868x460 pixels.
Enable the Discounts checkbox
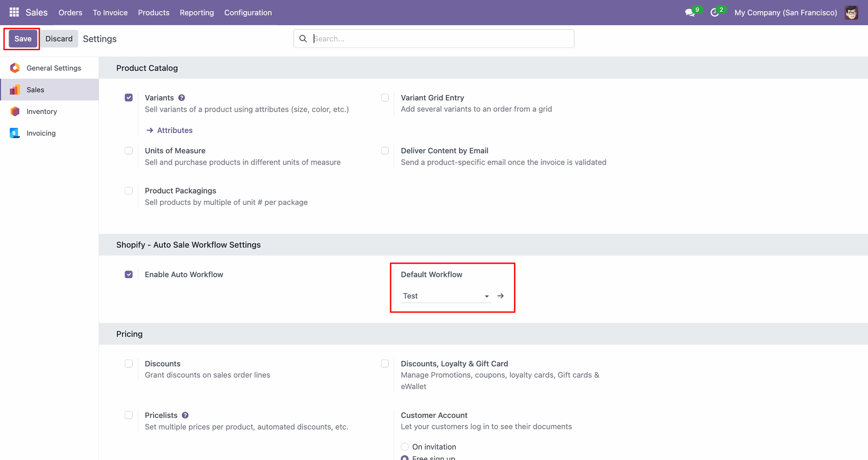(129, 364)
